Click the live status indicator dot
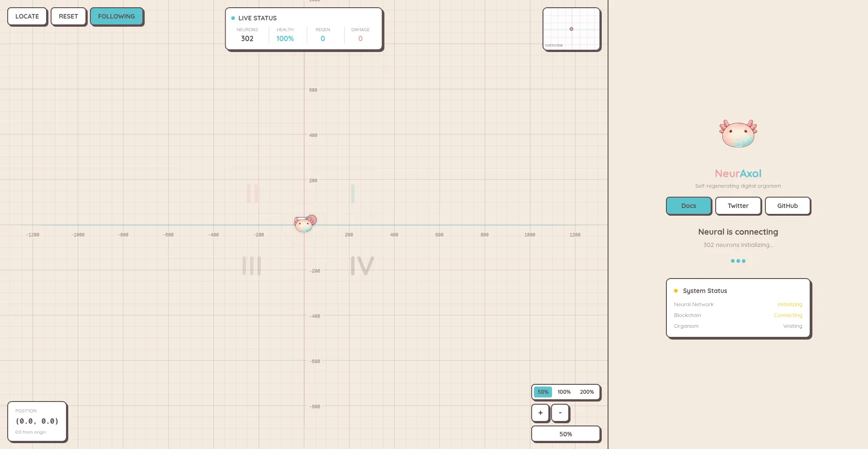868x449 pixels. pyautogui.click(x=233, y=18)
